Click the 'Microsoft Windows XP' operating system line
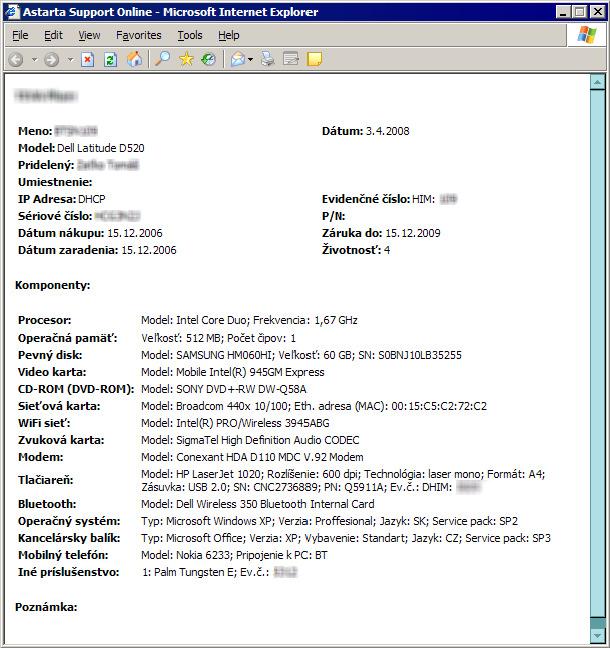Image resolution: width=610 pixels, height=648 pixels. [329, 521]
